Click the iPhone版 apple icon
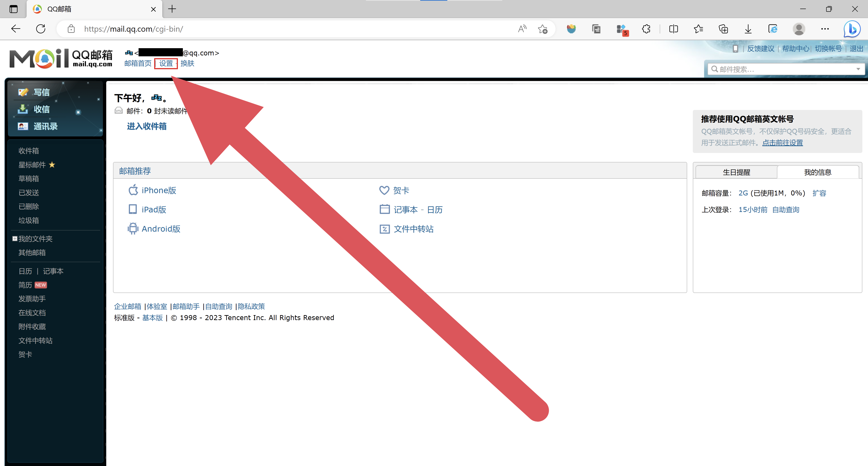Viewport: 868px width, 466px height. (133, 190)
